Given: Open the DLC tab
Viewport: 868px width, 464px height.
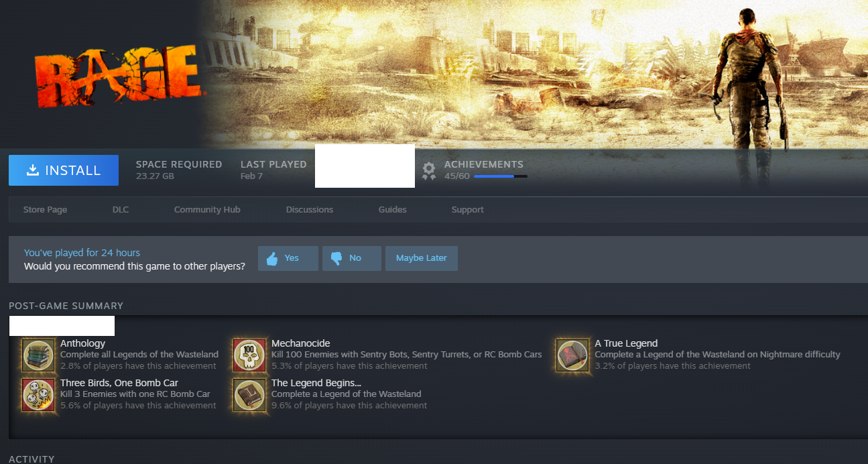Looking at the screenshot, I should click(x=121, y=210).
